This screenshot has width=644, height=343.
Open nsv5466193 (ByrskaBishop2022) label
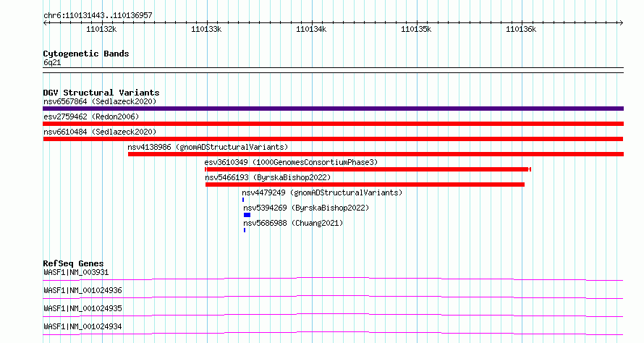pos(268,177)
